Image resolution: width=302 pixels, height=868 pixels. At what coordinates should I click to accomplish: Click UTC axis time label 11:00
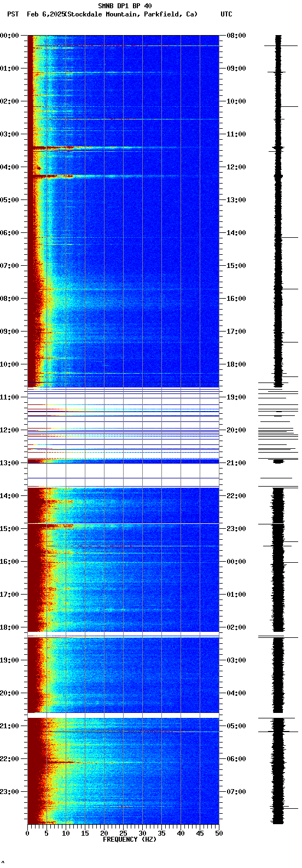coord(236,134)
